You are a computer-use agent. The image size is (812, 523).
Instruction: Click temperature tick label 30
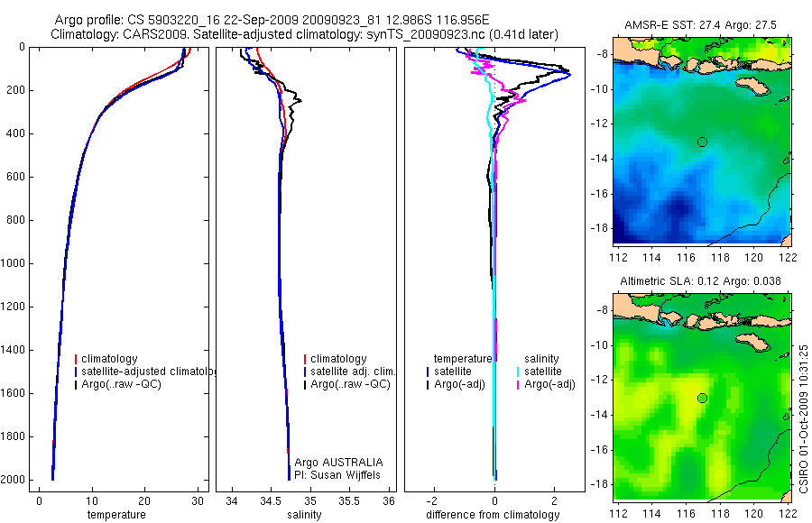click(x=198, y=501)
